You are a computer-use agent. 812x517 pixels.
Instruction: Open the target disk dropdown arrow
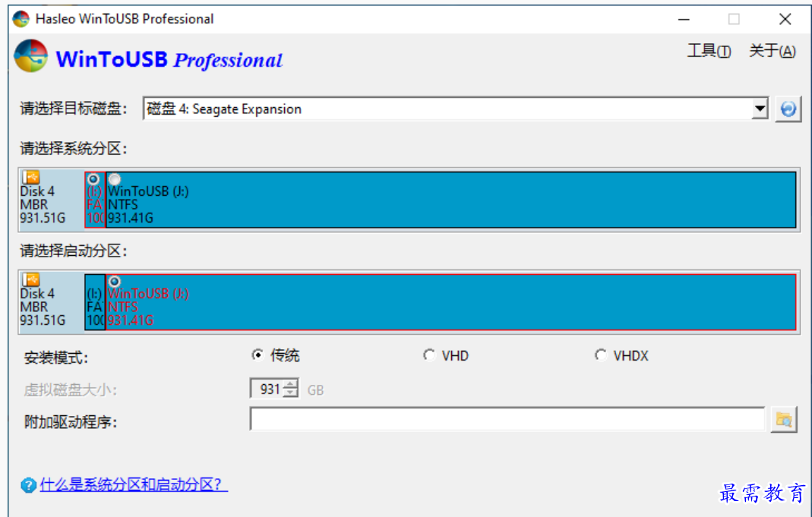760,109
